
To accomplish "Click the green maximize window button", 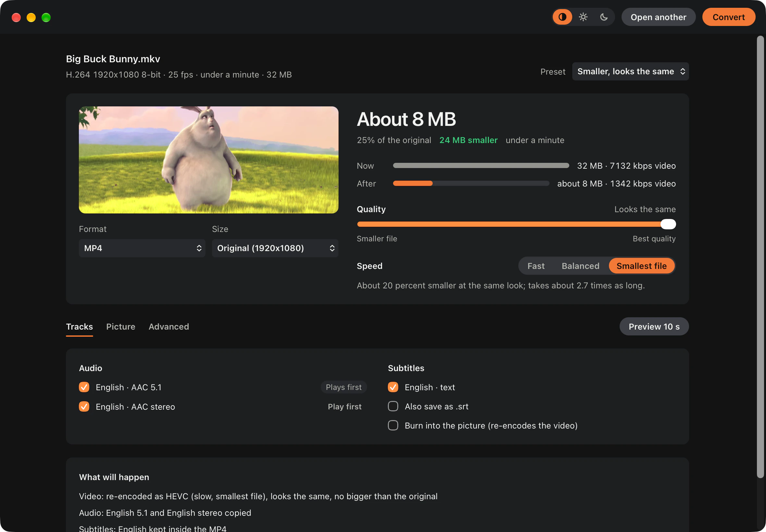I will click(46, 17).
